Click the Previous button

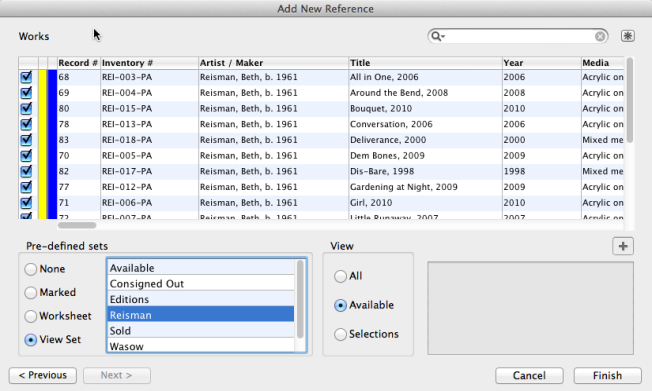coord(43,375)
